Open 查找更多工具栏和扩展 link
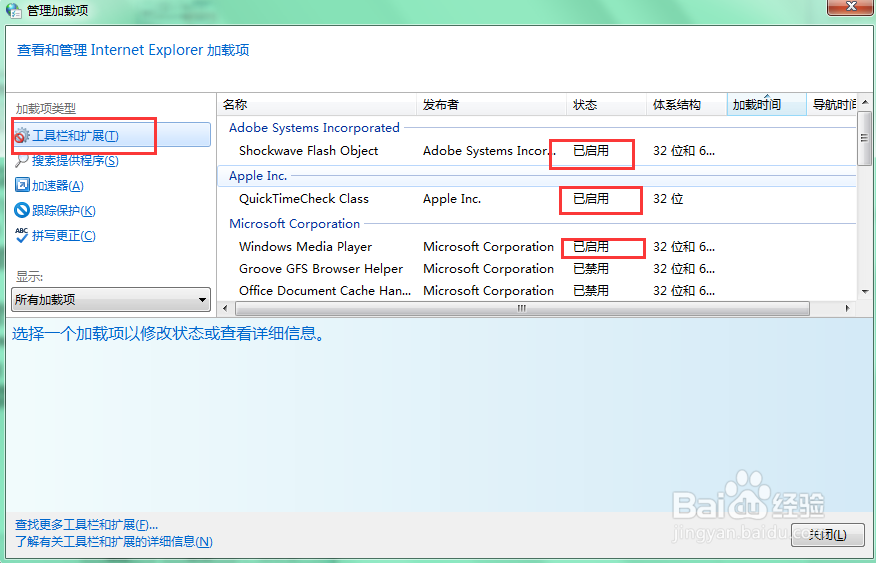 (x=87, y=525)
